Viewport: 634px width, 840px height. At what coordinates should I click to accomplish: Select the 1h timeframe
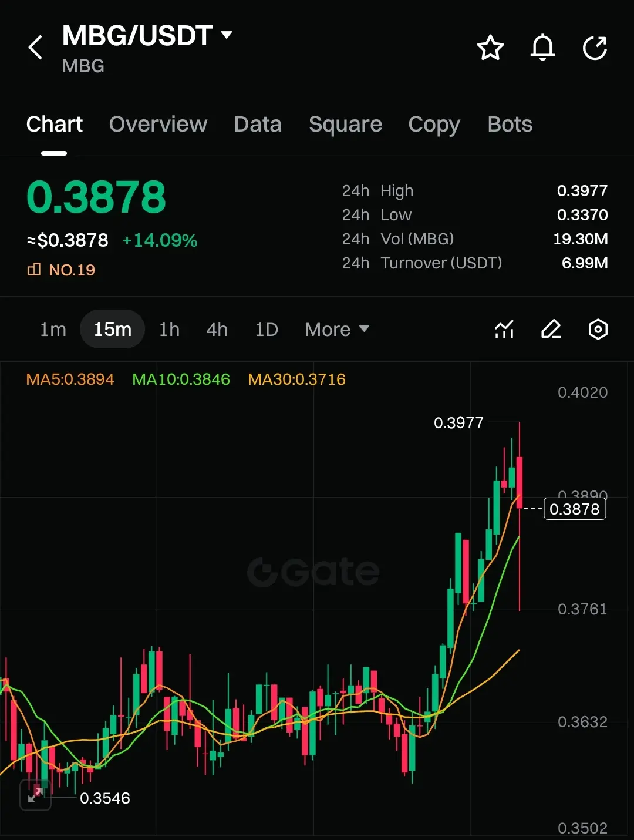click(169, 330)
